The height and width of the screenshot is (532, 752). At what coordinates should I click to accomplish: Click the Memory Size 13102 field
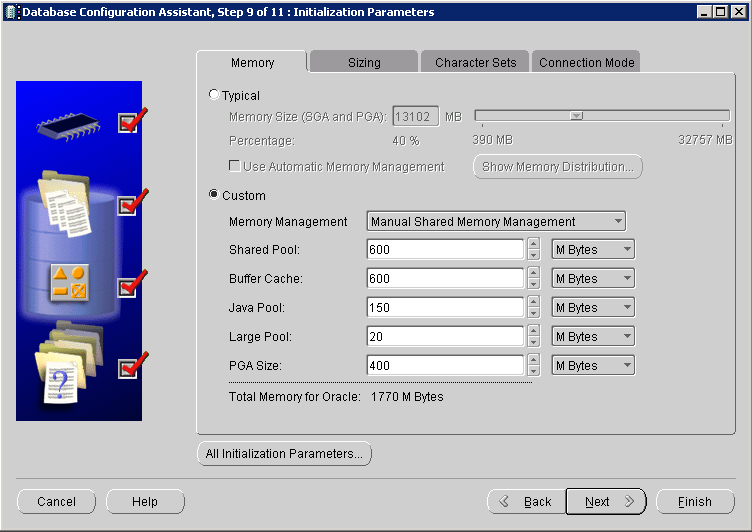coord(415,116)
